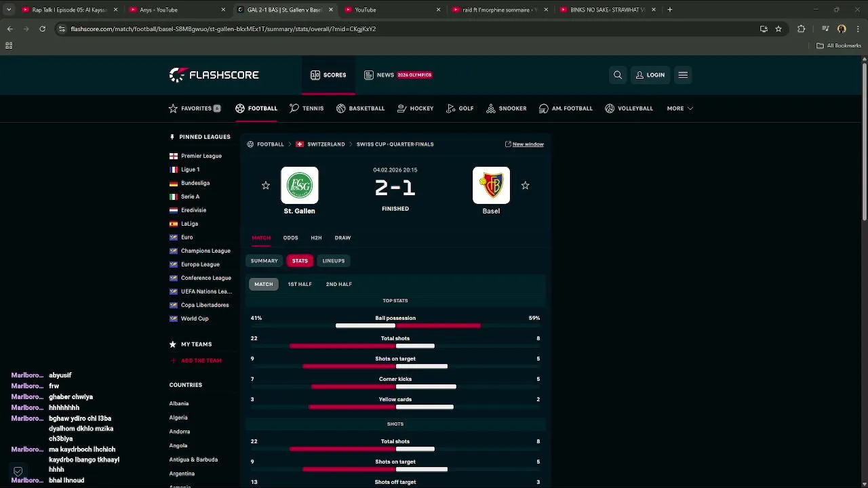The image size is (868, 488).
Task: Show 1st Half statistics
Action: [x=300, y=284]
